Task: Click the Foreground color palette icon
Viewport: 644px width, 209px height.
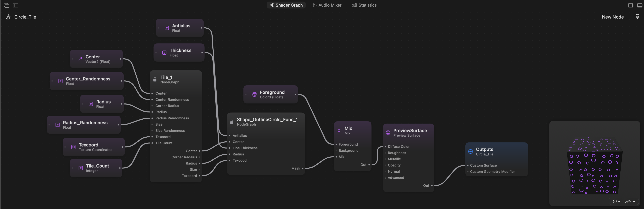Action: coord(254,94)
